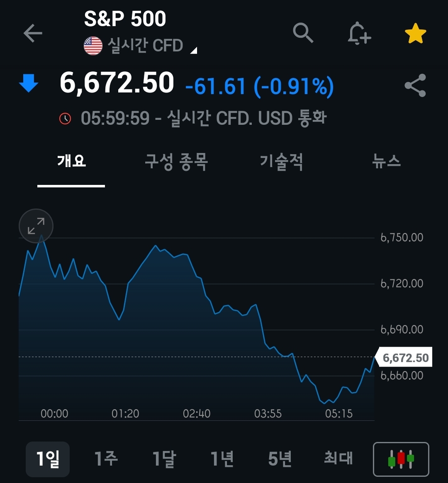Image resolution: width=448 pixels, height=483 pixels.
Task: Open the 기술적 tab
Action: click(281, 161)
